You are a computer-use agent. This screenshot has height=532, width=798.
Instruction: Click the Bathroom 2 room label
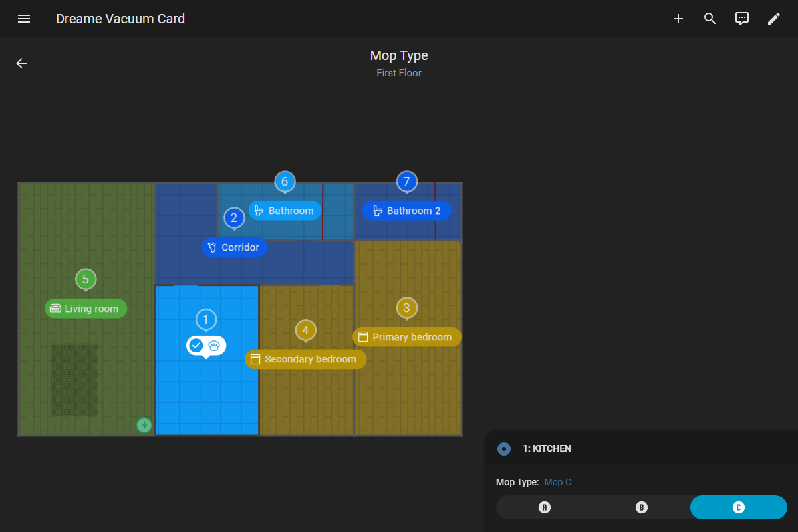point(407,211)
